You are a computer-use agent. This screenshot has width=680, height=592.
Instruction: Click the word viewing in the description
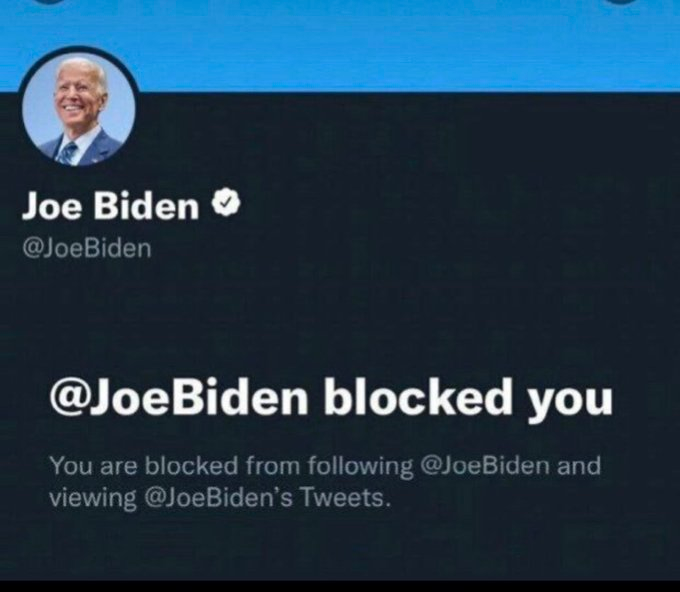pyautogui.click(x=93, y=498)
